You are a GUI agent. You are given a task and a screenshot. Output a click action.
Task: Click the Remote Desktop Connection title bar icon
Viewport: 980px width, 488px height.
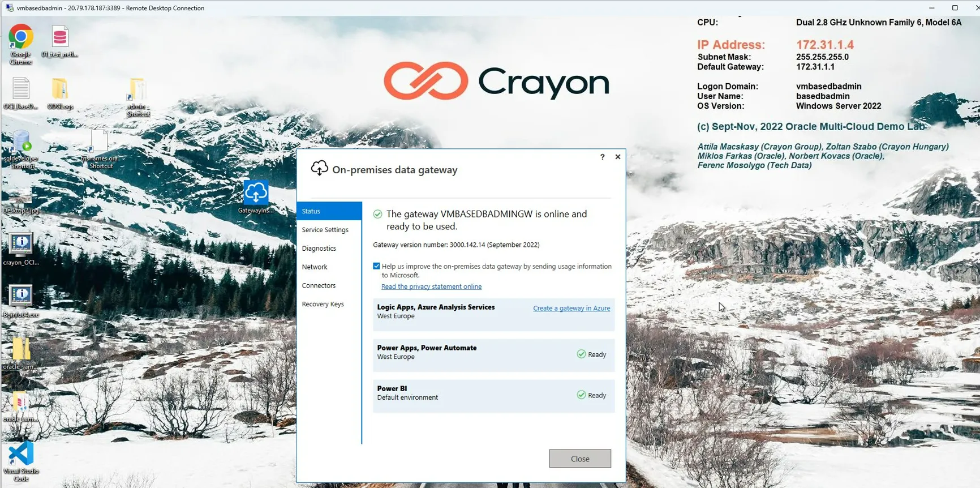click(x=10, y=8)
